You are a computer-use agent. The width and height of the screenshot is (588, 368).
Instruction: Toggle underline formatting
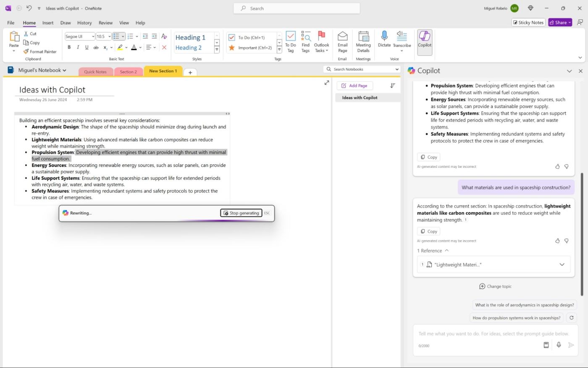point(87,48)
